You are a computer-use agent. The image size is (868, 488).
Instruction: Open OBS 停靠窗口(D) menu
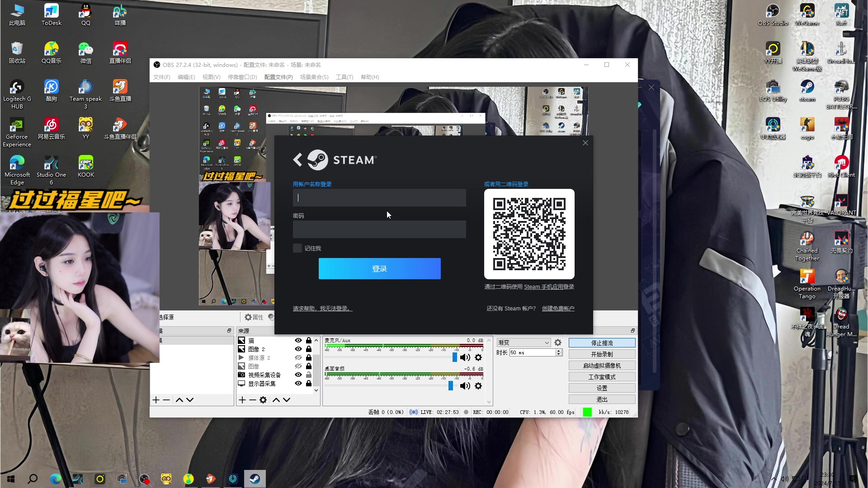[x=242, y=77]
